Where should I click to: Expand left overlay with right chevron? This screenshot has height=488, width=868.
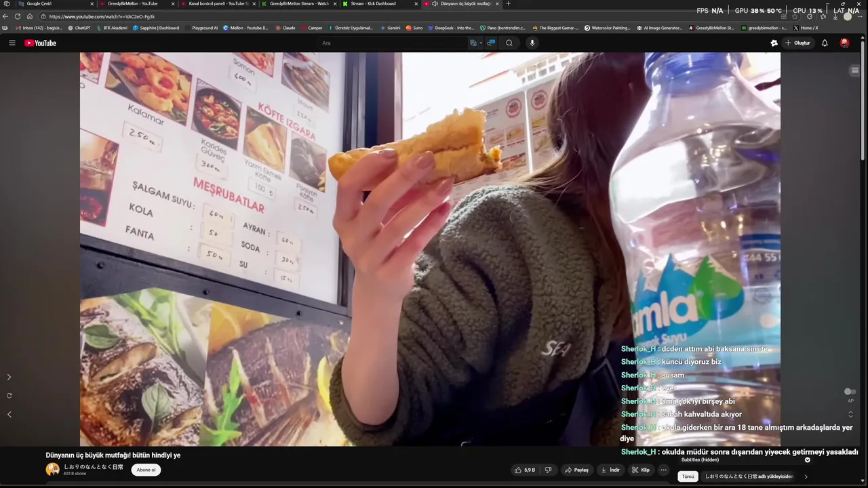[9, 377]
